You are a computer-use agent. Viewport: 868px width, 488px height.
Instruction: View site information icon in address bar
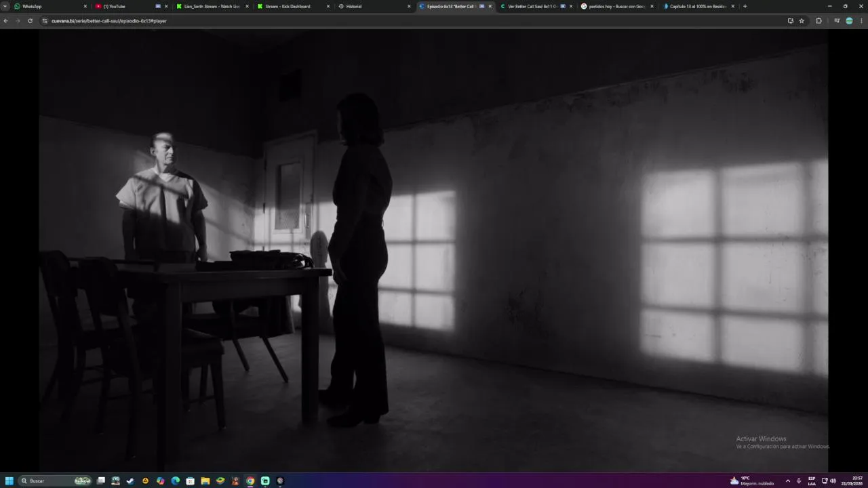pyautogui.click(x=45, y=21)
